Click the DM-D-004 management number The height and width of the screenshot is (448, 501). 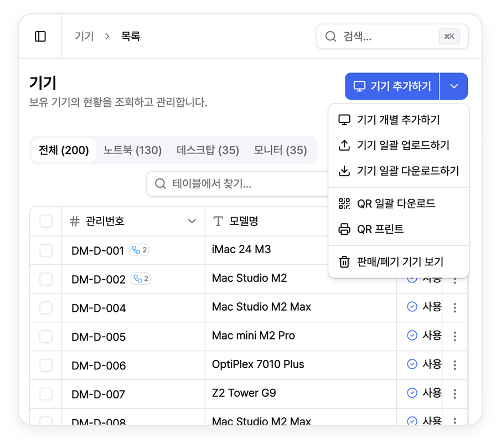(x=99, y=308)
